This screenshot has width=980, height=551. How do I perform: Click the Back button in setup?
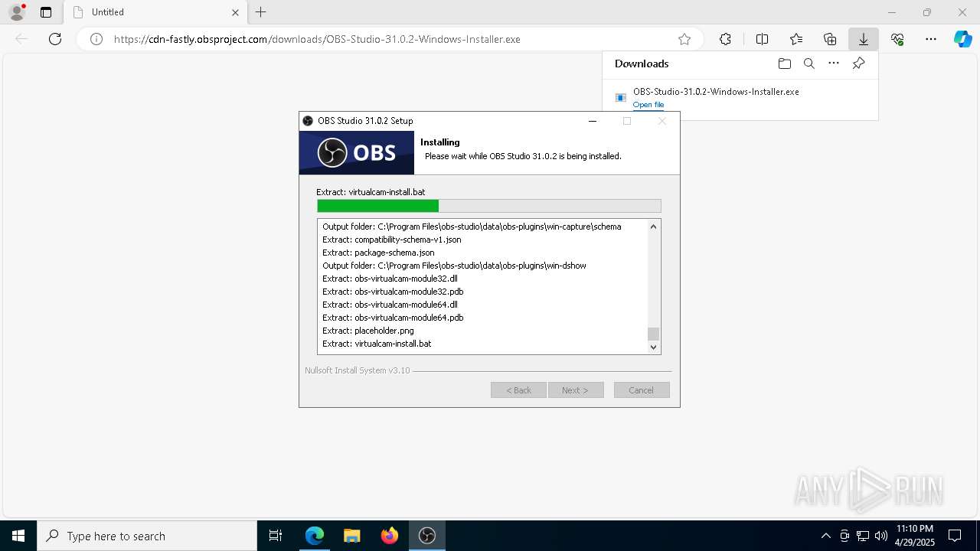coord(518,390)
